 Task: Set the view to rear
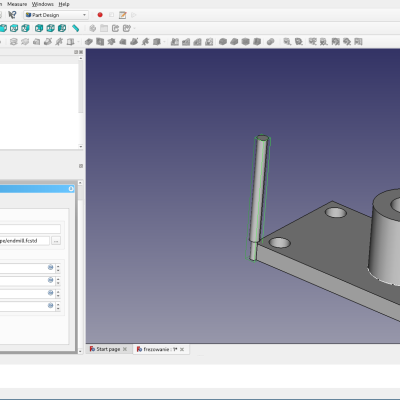(x=39, y=28)
